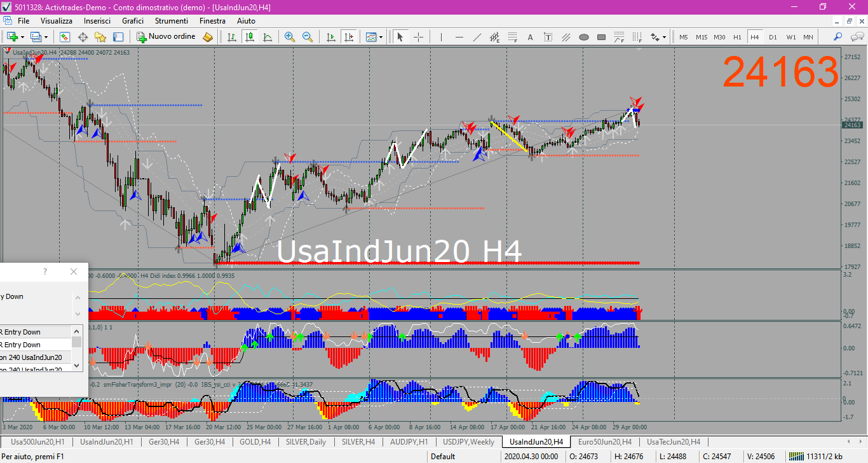The image size is (868, 463).
Task: Open the Strumenti menu
Action: (x=172, y=21)
